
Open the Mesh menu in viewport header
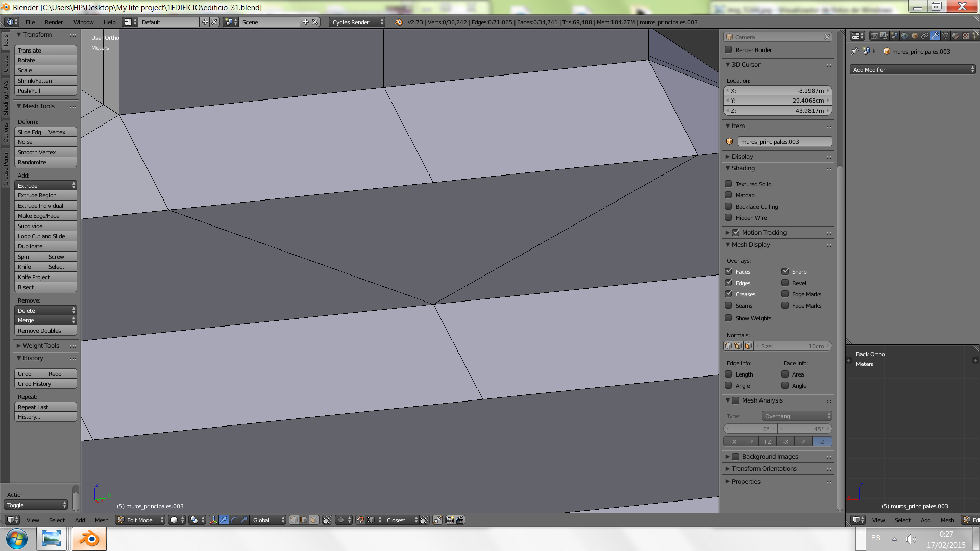click(x=102, y=520)
